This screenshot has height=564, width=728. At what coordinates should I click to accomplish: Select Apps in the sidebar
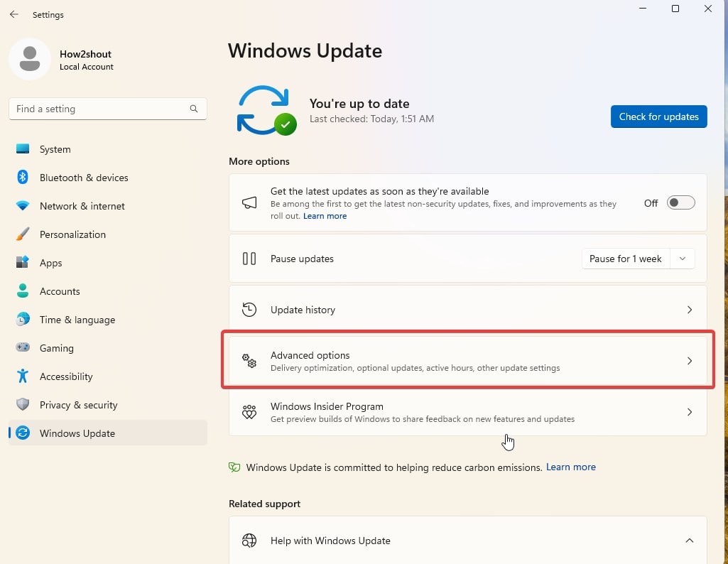51,263
